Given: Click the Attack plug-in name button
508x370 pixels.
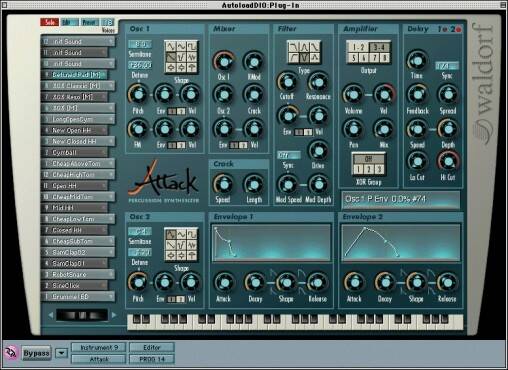Looking at the screenshot, I should tap(99, 359).
